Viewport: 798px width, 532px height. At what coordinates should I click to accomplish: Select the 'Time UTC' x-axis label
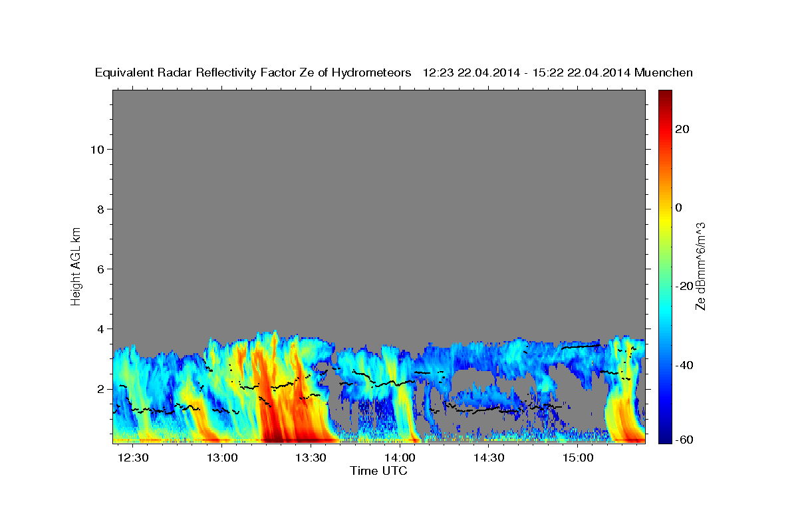[378, 471]
